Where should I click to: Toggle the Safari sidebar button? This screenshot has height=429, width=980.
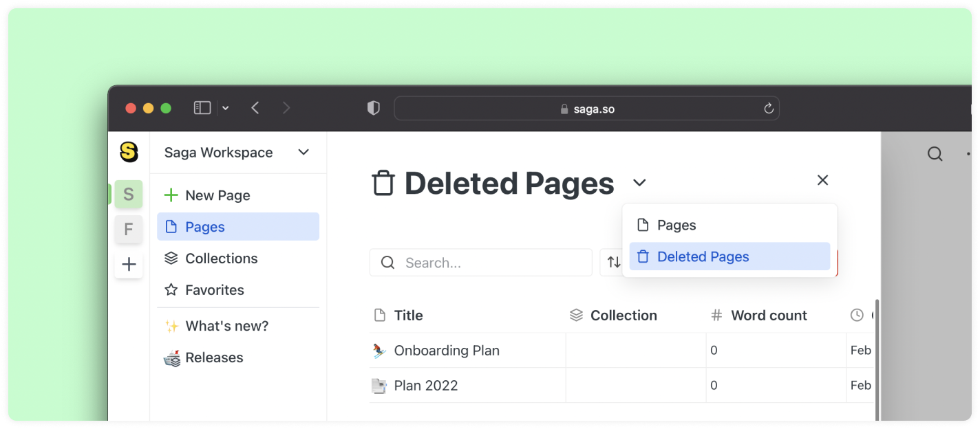tap(202, 108)
